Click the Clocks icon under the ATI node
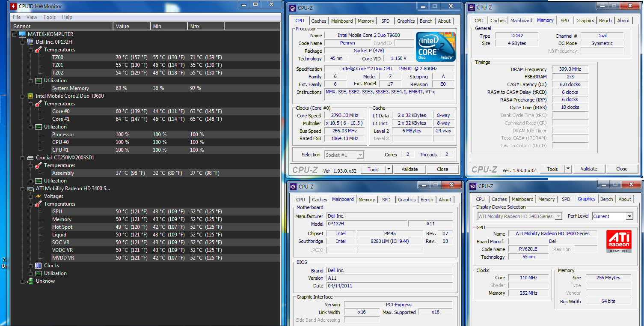 (39, 266)
